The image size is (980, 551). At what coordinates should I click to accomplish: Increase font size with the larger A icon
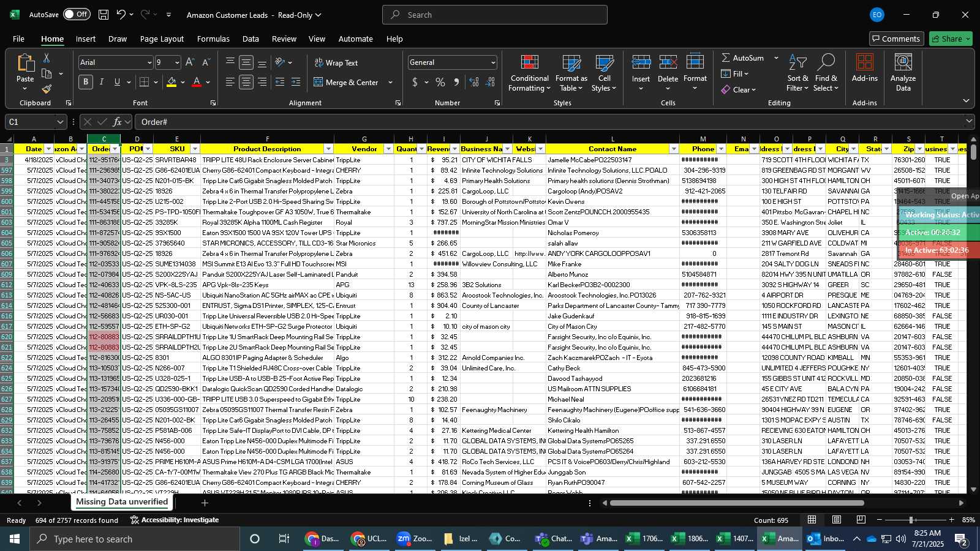190,62
